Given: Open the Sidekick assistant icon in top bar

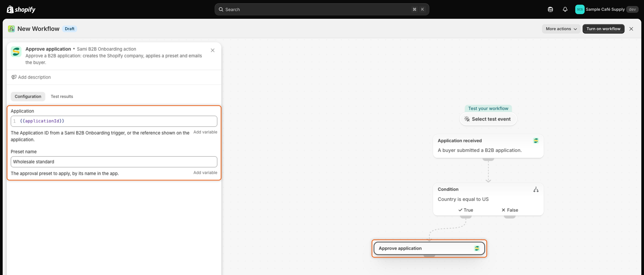Looking at the screenshot, I should 550,9.
